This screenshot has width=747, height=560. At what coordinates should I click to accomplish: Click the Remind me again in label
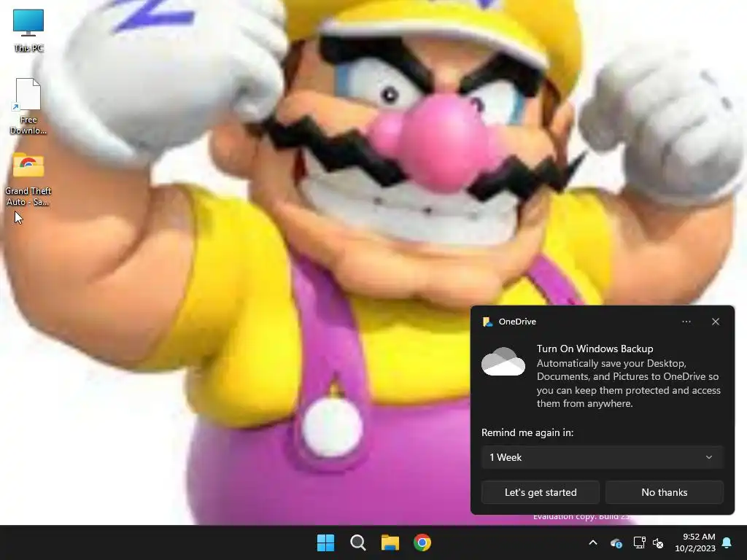point(527,432)
